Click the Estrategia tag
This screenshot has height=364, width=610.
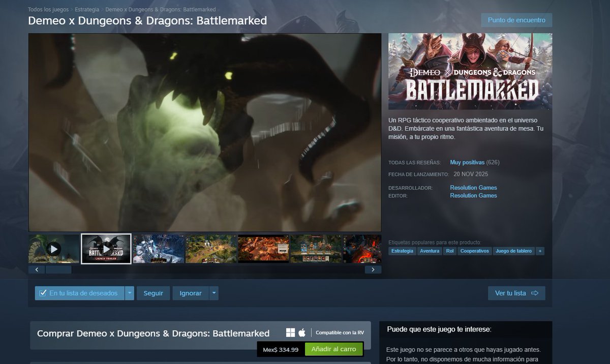[403, 251]
